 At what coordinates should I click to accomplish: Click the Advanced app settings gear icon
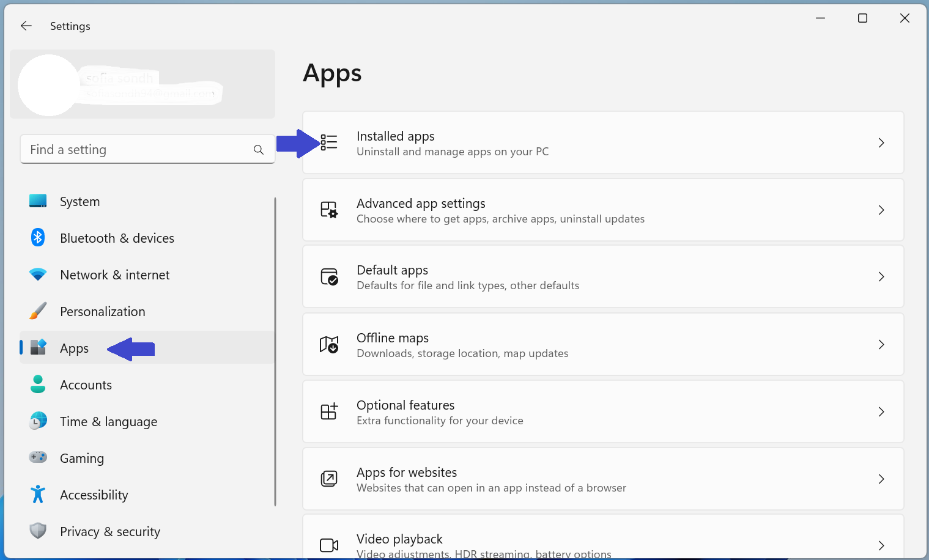pyautogui.click(x=329, y=210)
